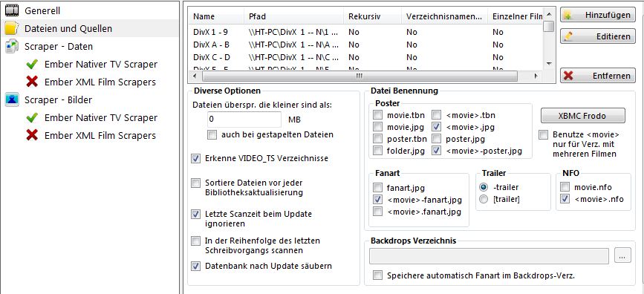Sort the list by the Pfad column
This screenshot has height=294, width=644.
293,17
